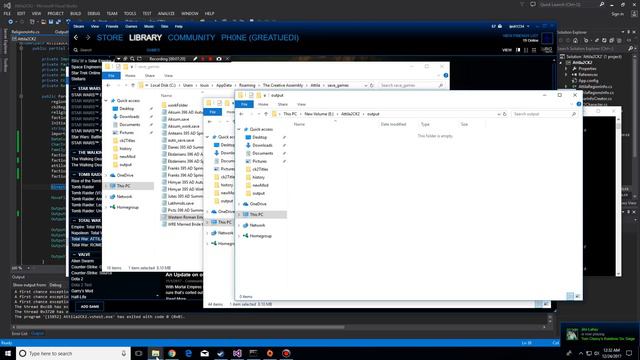Open Steam LIBRARY section
Viewport: 640px width, 360px height.
[x=145, y=38]
